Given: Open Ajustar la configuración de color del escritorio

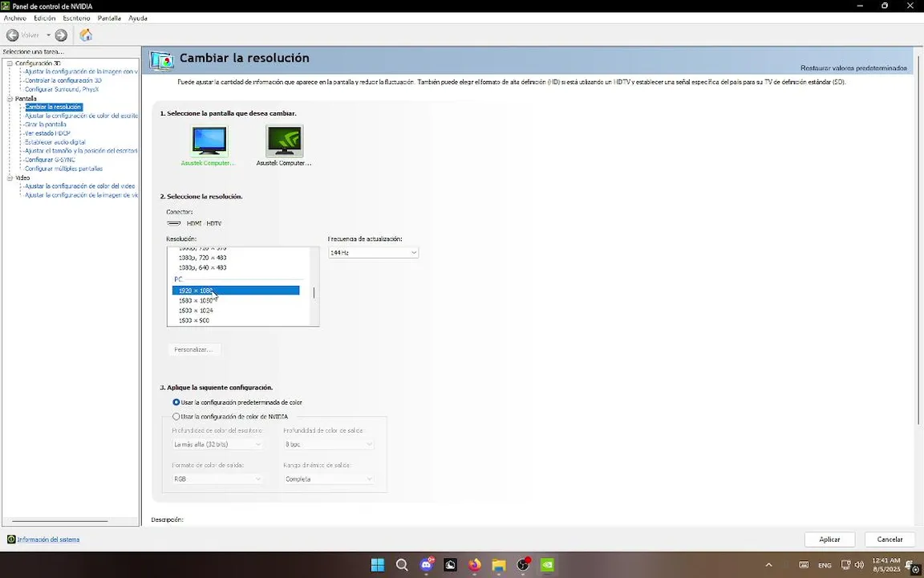Looking at the screenshot, I should click(x=81, y=116).
